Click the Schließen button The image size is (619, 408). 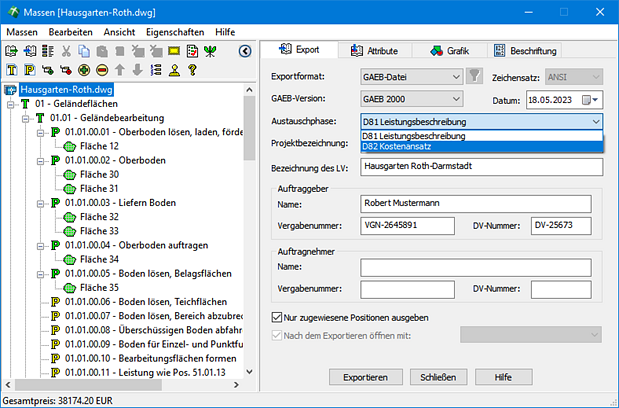438,377
